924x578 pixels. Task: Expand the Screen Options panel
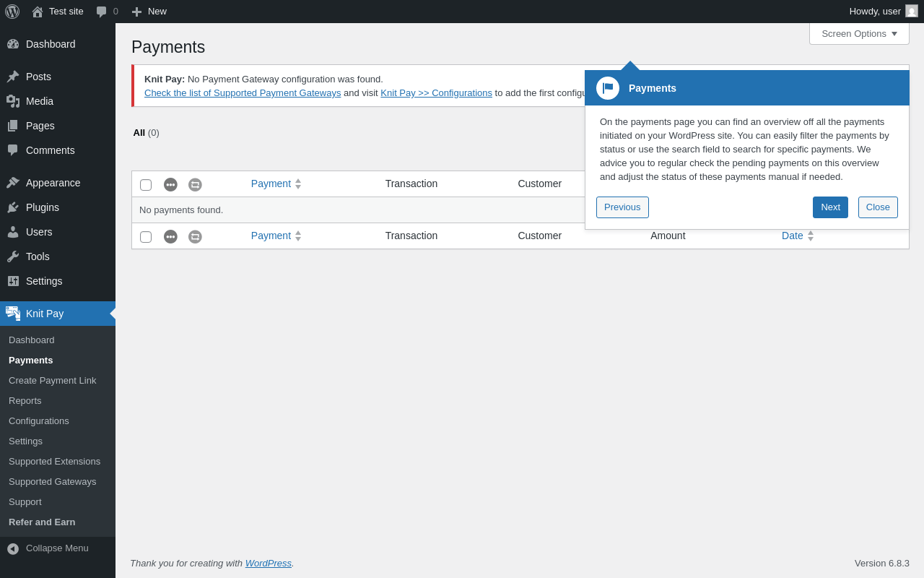(x=859, y=33)
